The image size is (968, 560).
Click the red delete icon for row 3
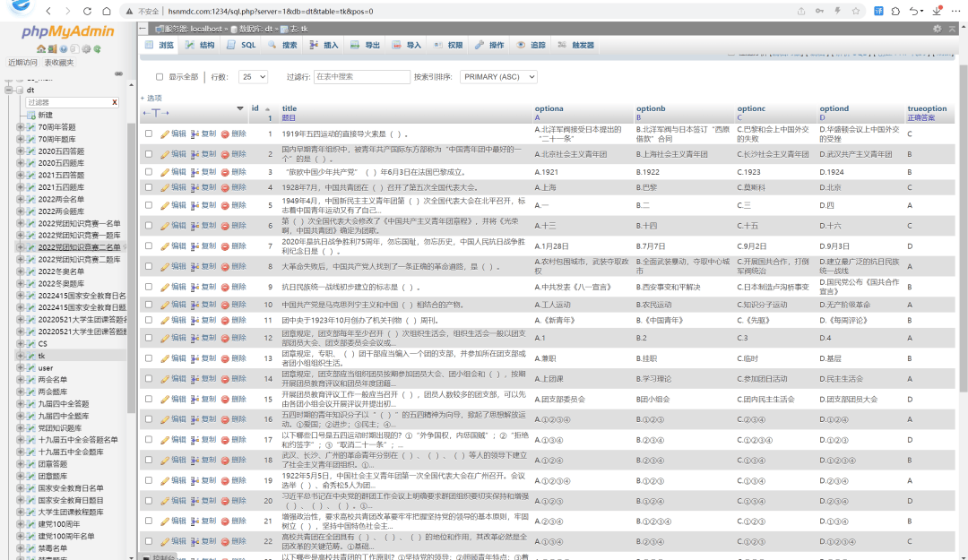[226, 172]
